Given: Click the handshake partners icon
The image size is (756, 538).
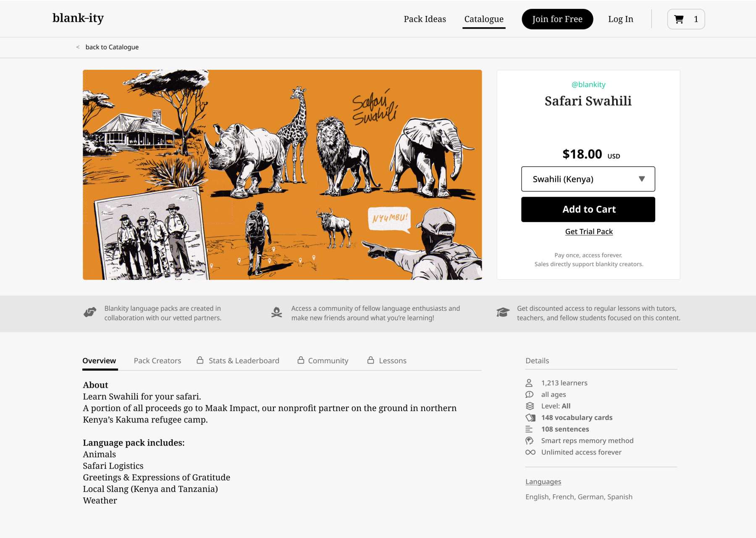Looking at the screenshot, I should [90, 312].
